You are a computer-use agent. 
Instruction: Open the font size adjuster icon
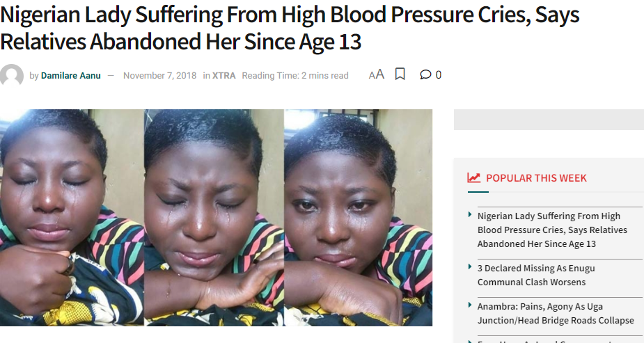pos(376,74)
